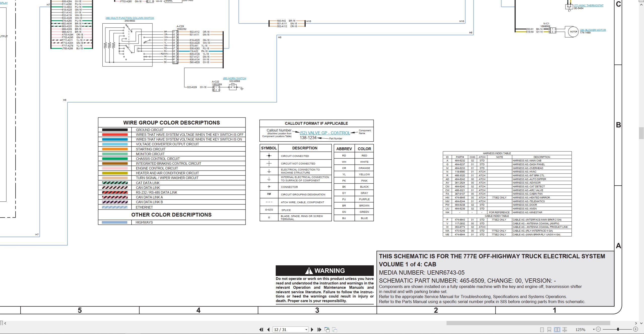Image resolution: width=644 pixels, height=334 pixels.
Task: Click the horizontal scrollbar left arrow
Action: point(5,323)
